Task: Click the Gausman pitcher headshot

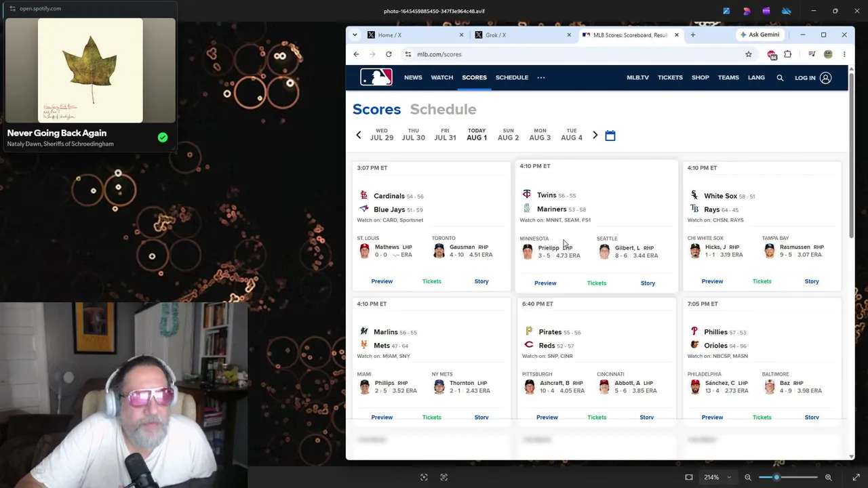Action: 439,251
